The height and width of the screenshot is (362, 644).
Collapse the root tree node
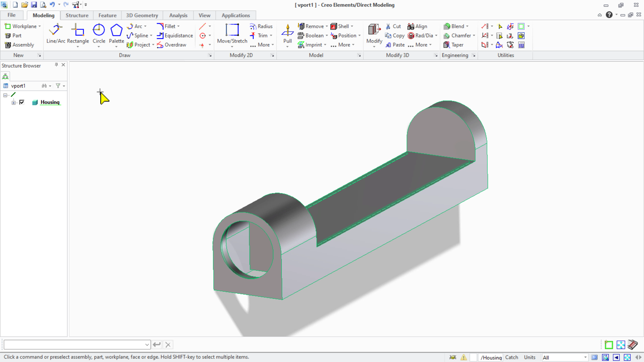coord(5,95)
